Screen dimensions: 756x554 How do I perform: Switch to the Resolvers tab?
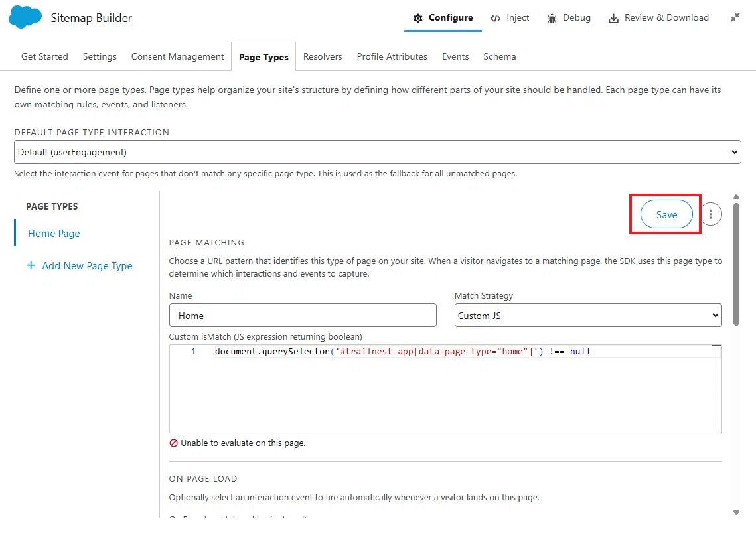(323, 56)
